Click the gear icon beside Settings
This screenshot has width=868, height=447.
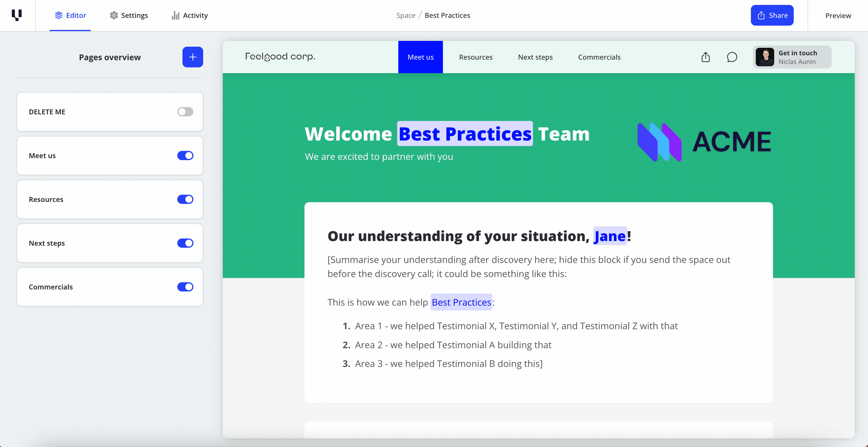click(114, 16)
